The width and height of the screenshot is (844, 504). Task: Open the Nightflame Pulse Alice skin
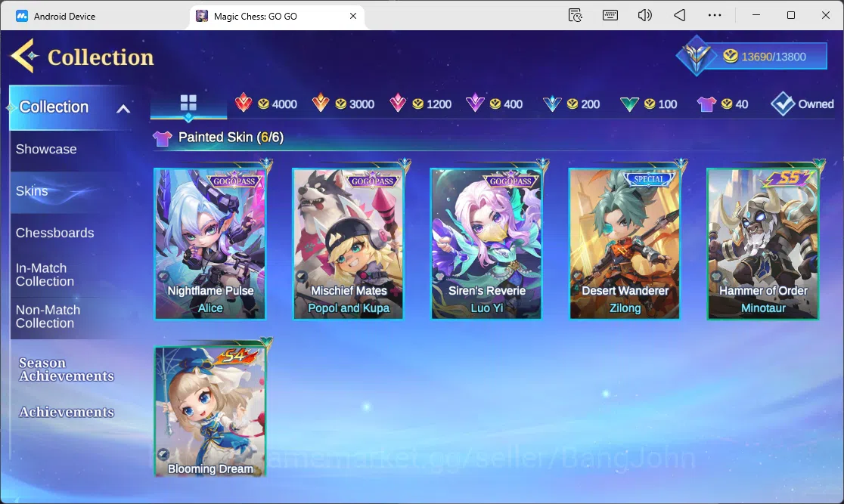210,243
